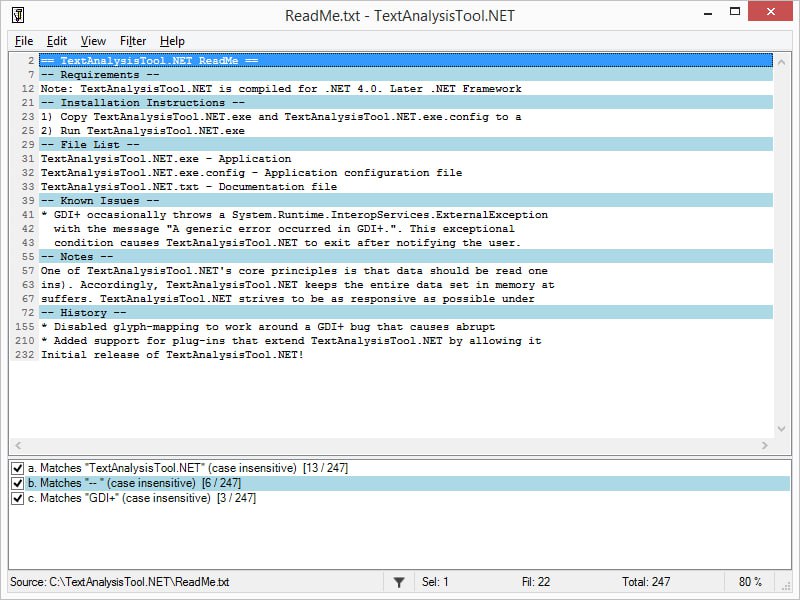Click the funnel filter icon in status bar
800x600 pixels.
coord(399,582)
